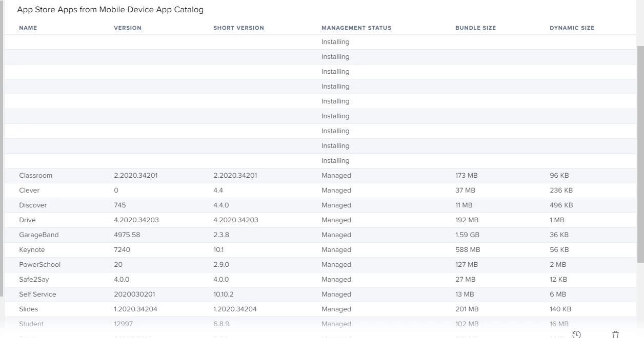Click Classroom's Version column value 2.2020.34201
This screenshot has width=644, height=338.
(136, 176)
